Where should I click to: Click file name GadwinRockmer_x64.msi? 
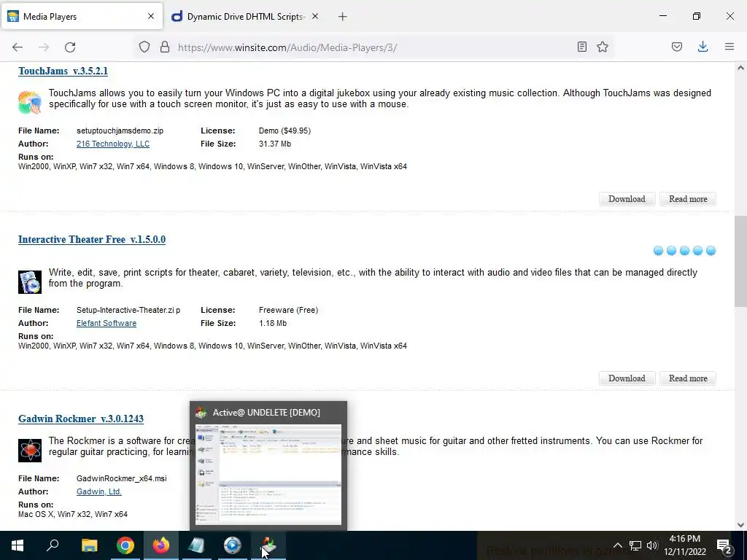click(122, 479)
